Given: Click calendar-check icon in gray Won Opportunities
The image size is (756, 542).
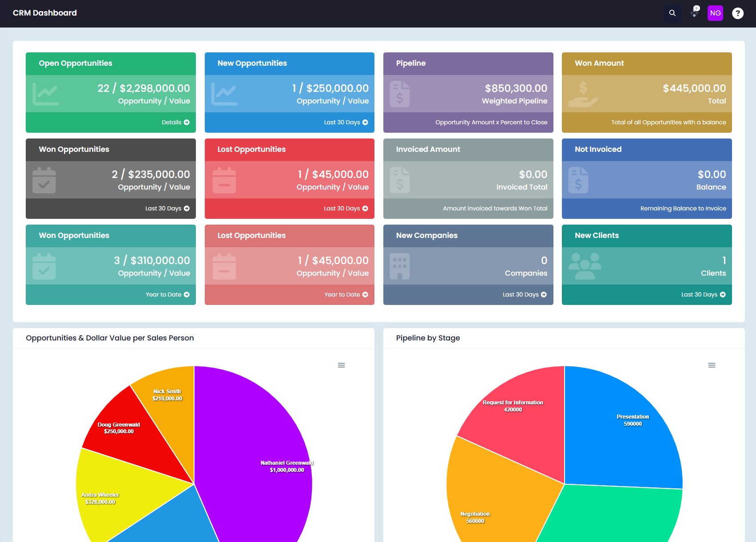Looking at the screenshot, I should (44, 180).
